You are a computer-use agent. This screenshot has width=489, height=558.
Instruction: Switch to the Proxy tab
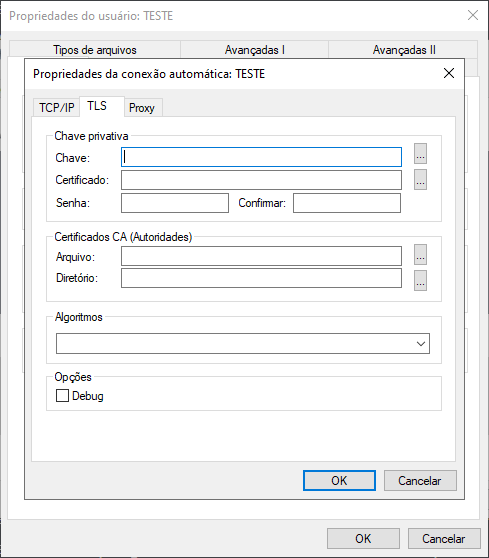142,107
